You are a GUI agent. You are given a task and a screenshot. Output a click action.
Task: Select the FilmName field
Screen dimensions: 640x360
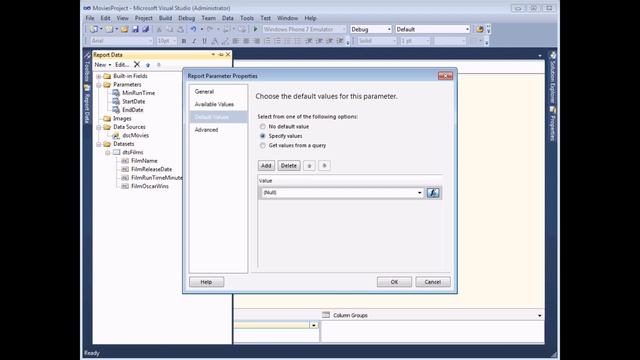click(x=144, y=161)
